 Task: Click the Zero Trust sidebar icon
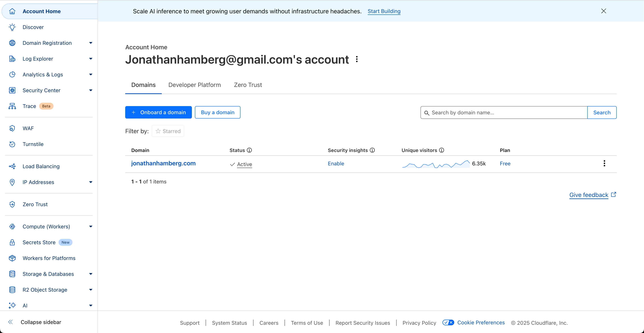tap(12, 204)
